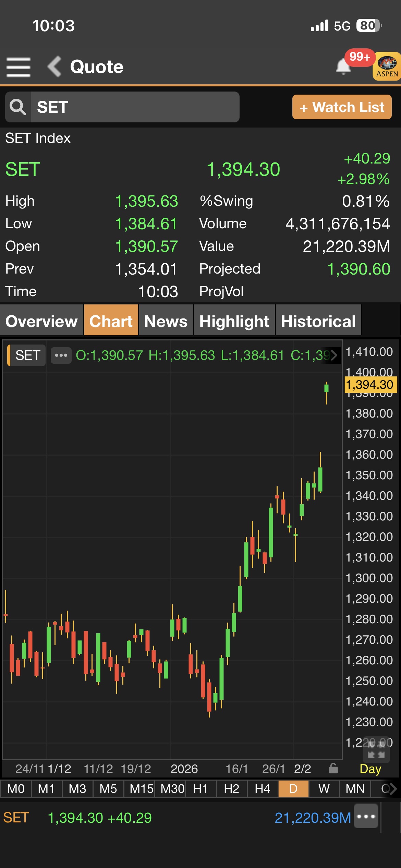
Task: Tap the magnifier search icon
Action: coord(18,107)
